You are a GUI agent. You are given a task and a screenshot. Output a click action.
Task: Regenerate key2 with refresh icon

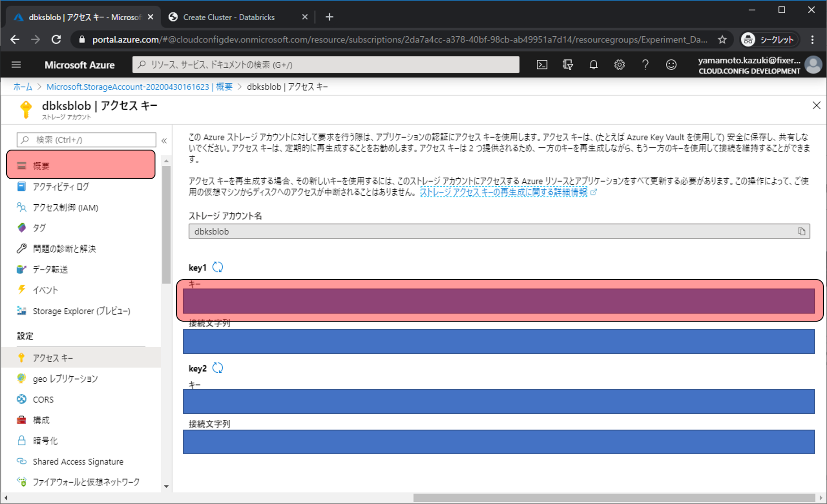(218, 368)
